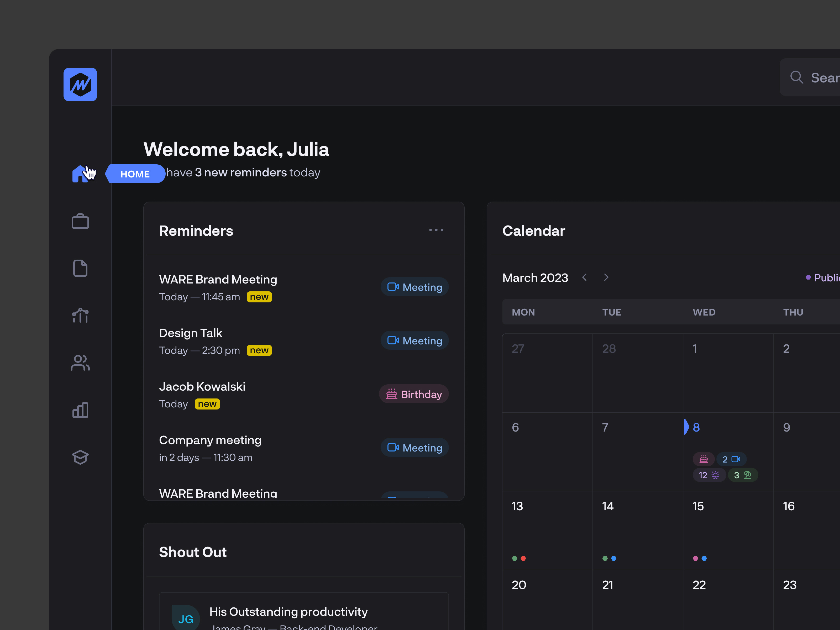Open the search magnifier at top right
The image size is (840, 630).
coord(797,77)
